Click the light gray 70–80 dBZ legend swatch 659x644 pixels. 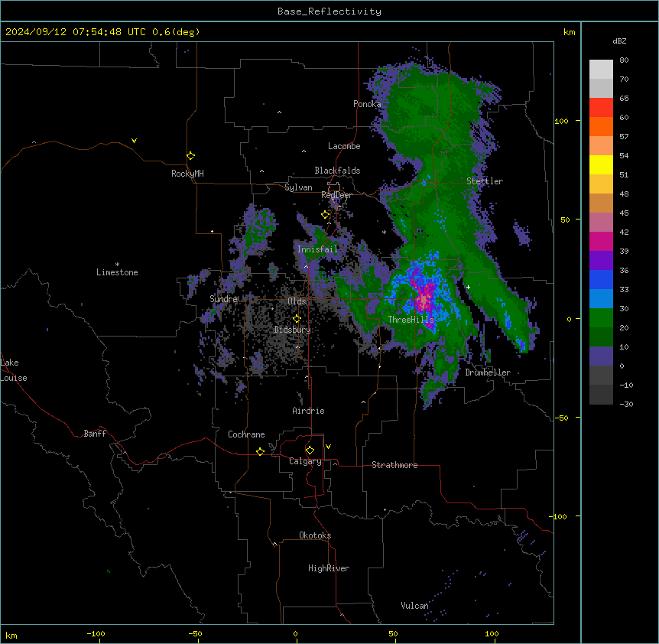tap(601, 70)
